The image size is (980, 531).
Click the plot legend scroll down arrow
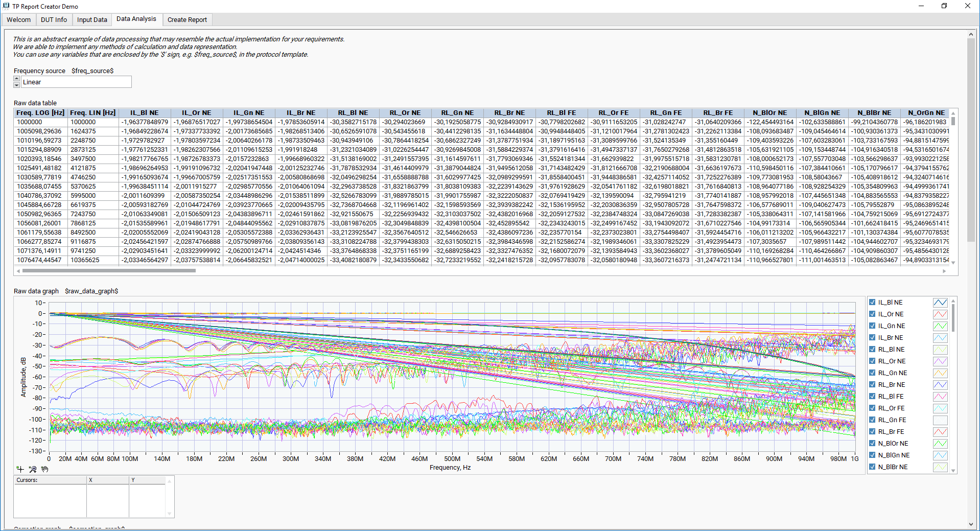[x=953, y=471]
